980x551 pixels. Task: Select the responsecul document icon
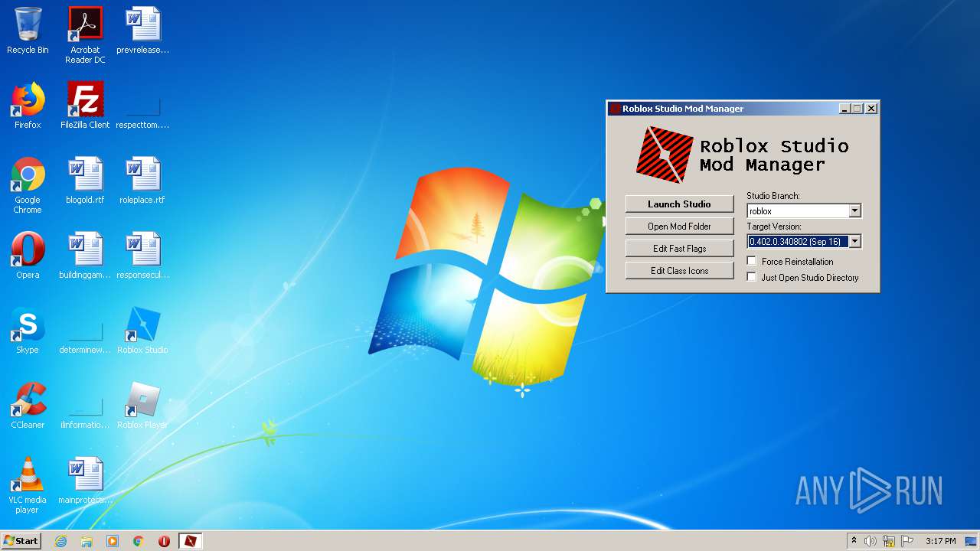[142, 256]
